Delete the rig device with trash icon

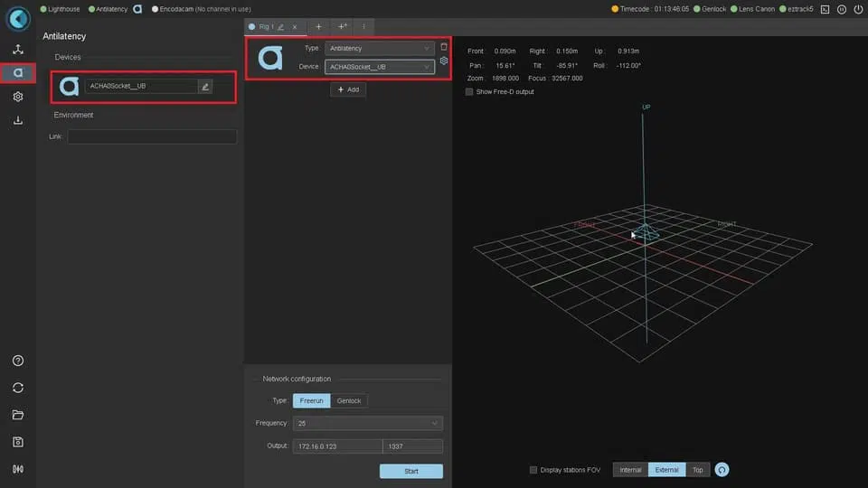(x=444, y=47)
